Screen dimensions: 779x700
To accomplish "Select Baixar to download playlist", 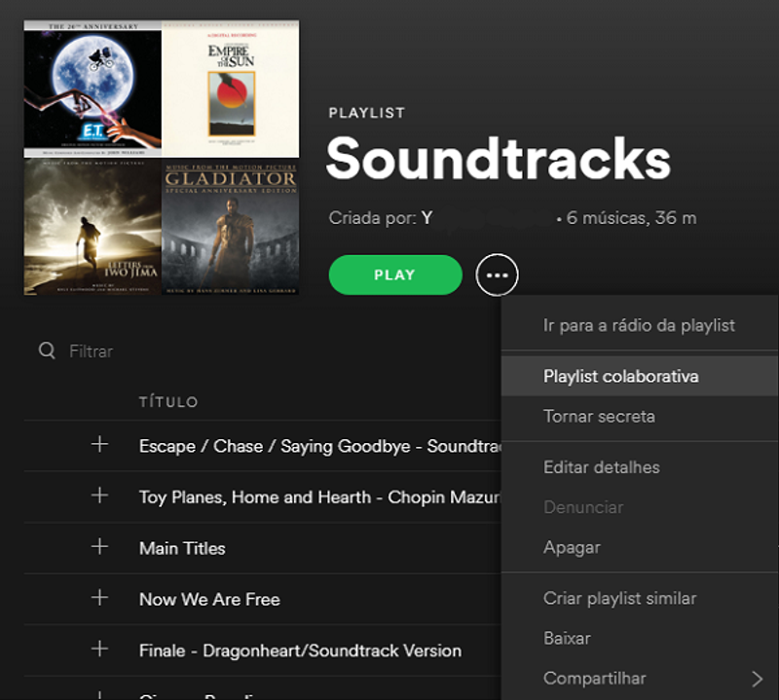I will [567, 639].
